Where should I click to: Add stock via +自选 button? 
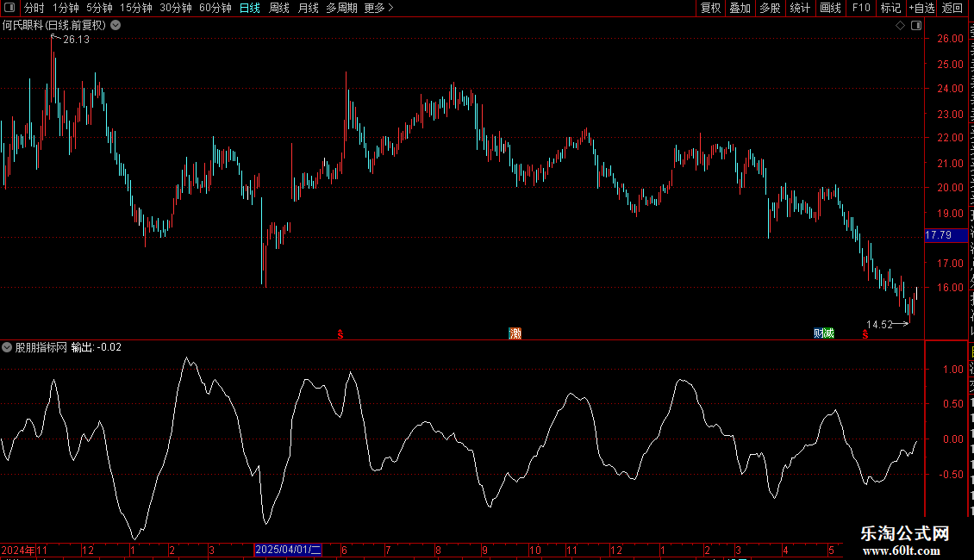pos(921,8)
